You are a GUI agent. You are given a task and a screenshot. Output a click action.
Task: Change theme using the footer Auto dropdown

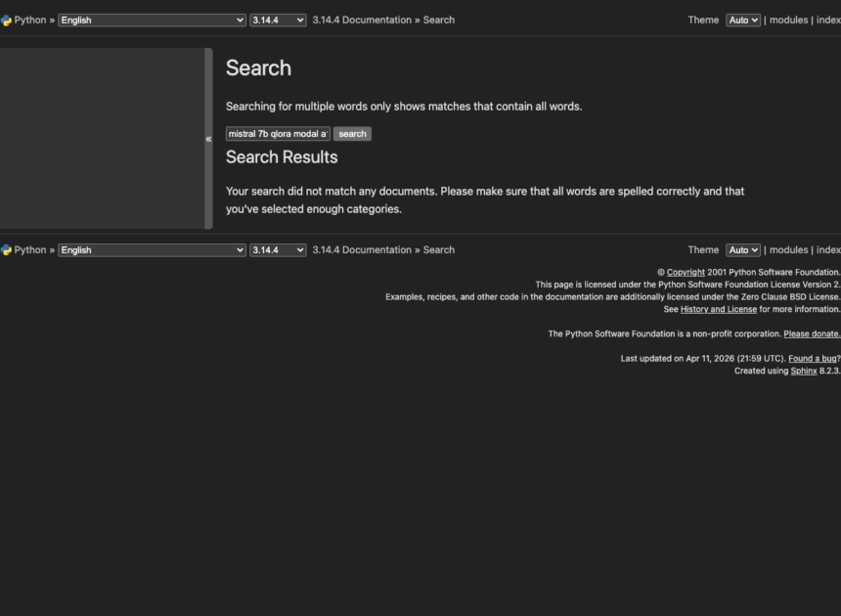point(743,249)
